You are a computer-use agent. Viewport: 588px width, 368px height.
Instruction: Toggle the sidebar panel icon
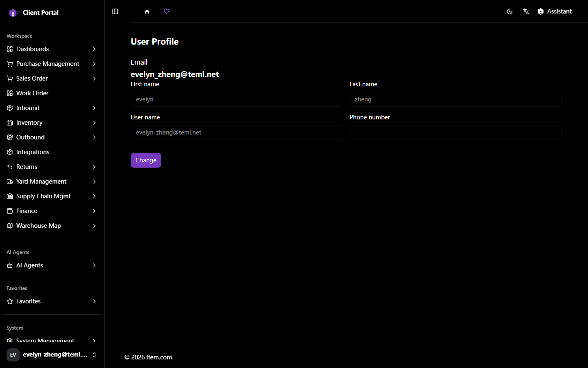tap(115, 11)
